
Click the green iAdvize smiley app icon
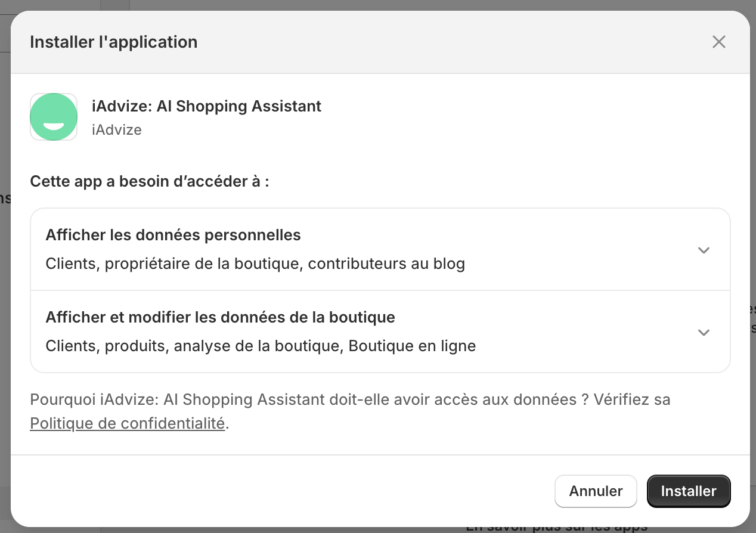coord(54,117)
